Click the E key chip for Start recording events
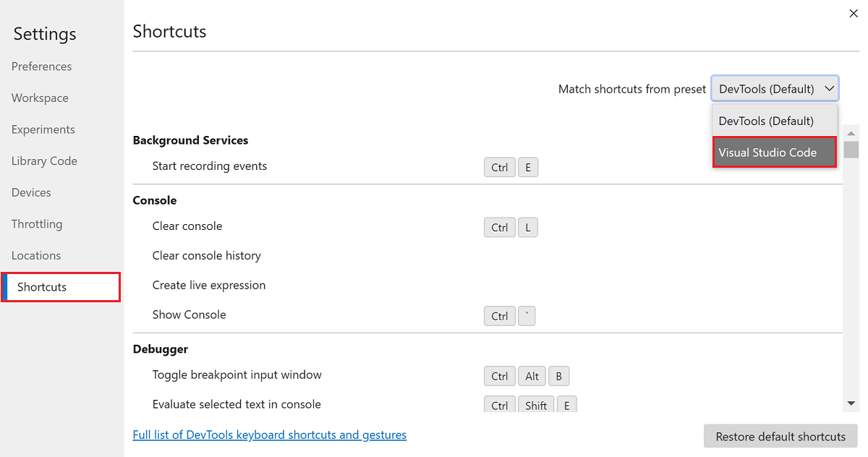The width and height of the screenshot is (868, 457). coord(528,167)
